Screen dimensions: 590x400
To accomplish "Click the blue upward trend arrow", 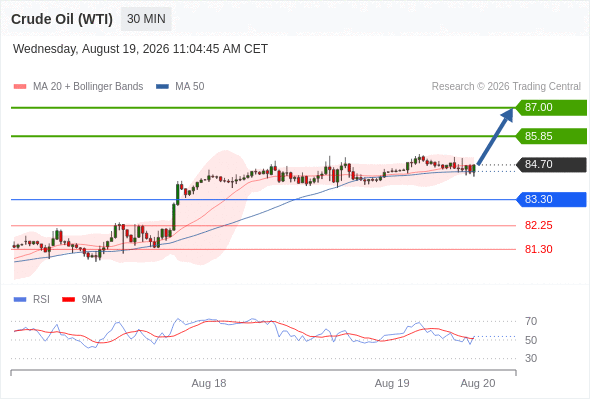I will coord(495,136).
